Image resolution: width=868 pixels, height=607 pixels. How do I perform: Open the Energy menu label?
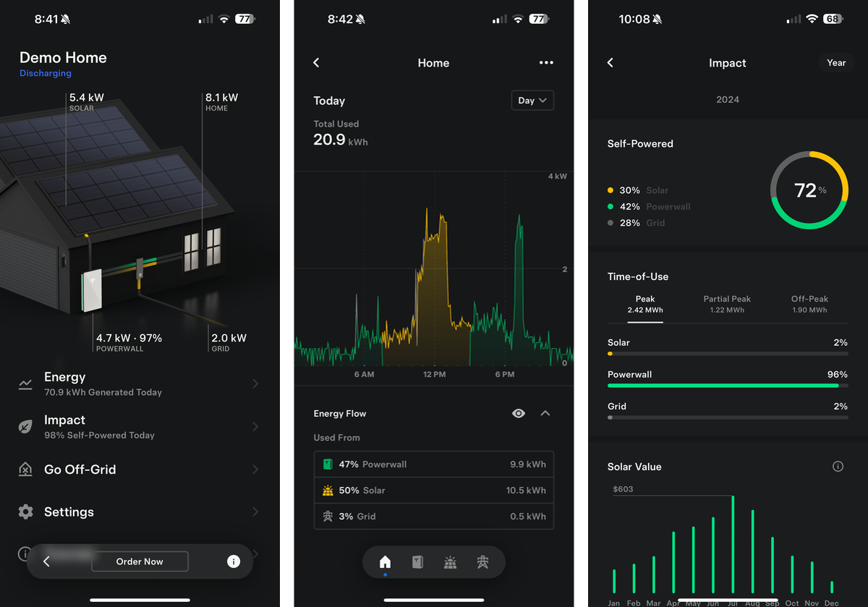pos(65,377)
